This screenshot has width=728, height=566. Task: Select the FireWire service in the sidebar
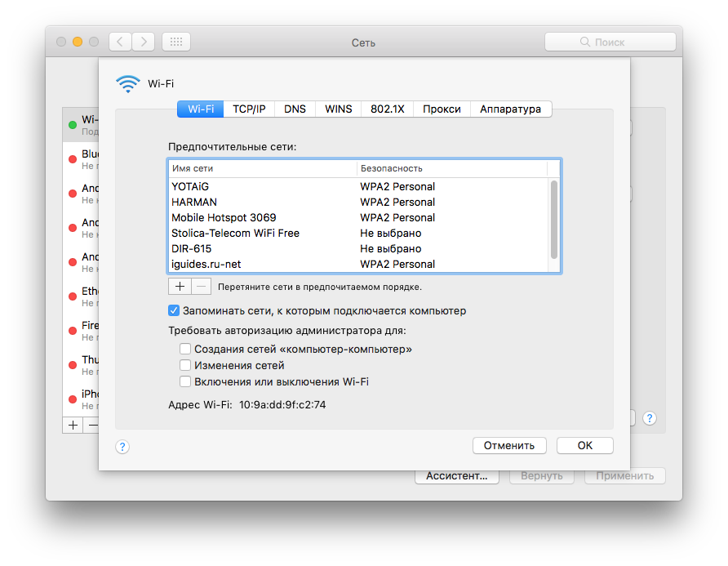tap(81, 331)
